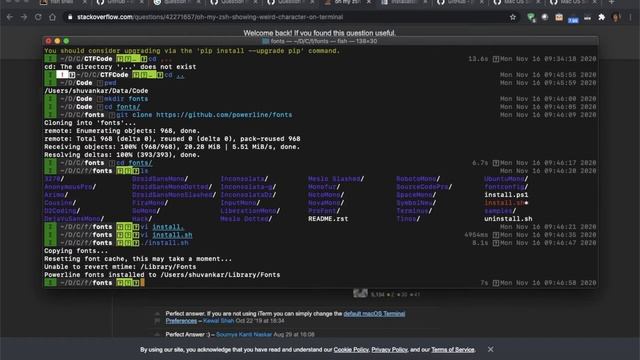Open commenter Kewal Shah's profile

click(218, 321)
